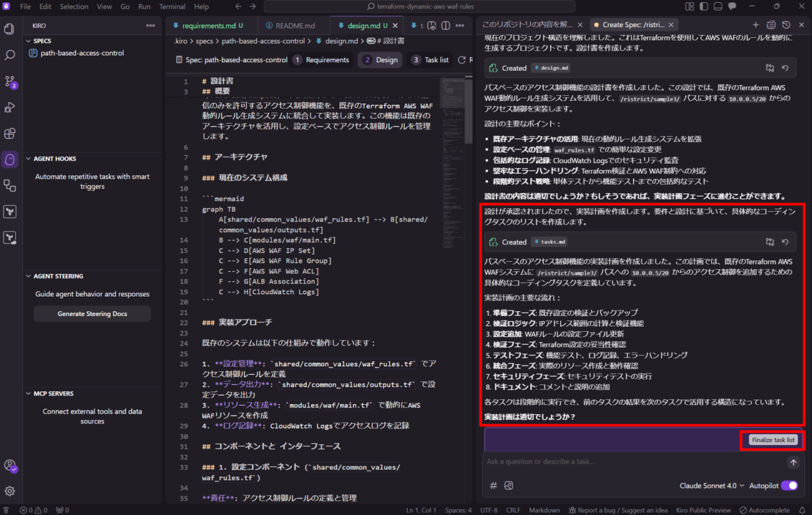This screenshot has width=812, height=515.
Task: Open the Extensions view
Action: point(9,134)
